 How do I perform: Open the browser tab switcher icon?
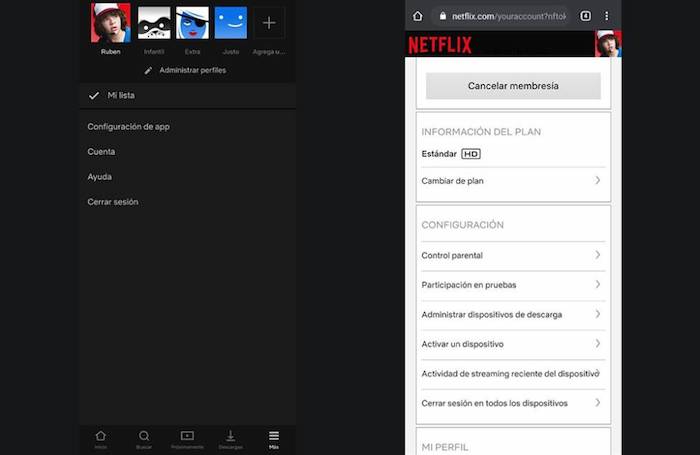tap(585, 16)
